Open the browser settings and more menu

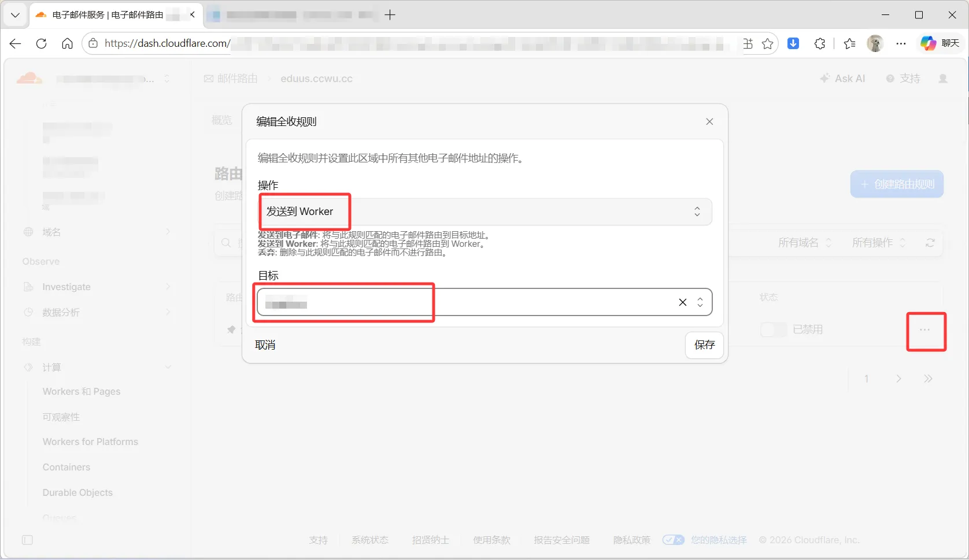coord(901,43)
